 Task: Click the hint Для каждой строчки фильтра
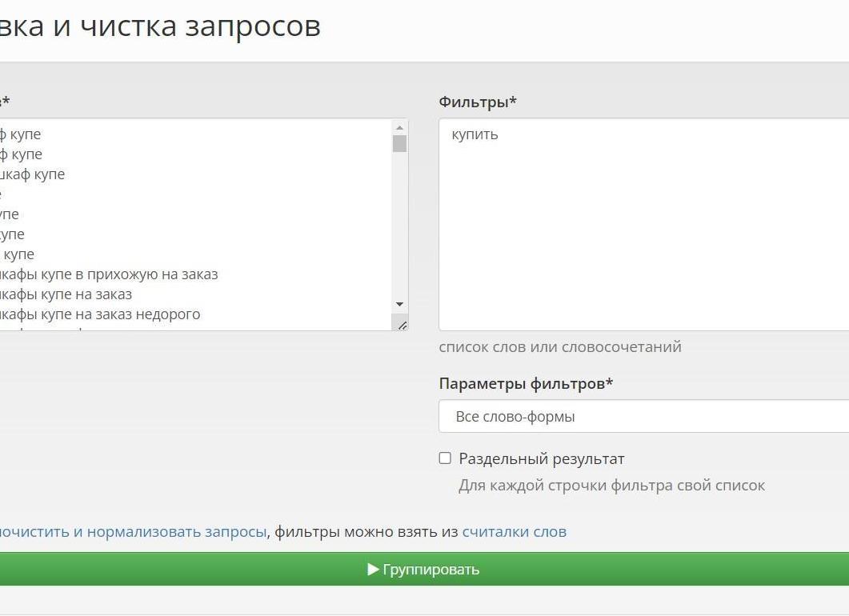(611, 486)
